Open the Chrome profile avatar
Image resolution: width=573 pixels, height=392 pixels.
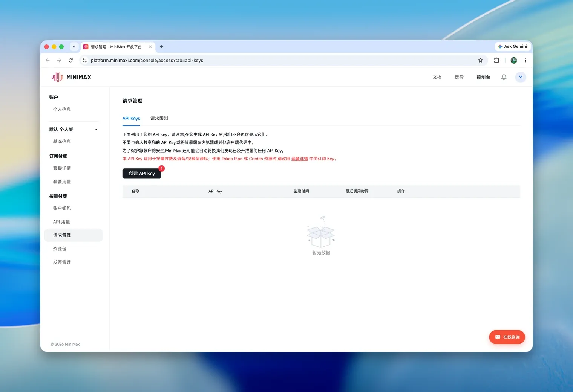[513, 60]
